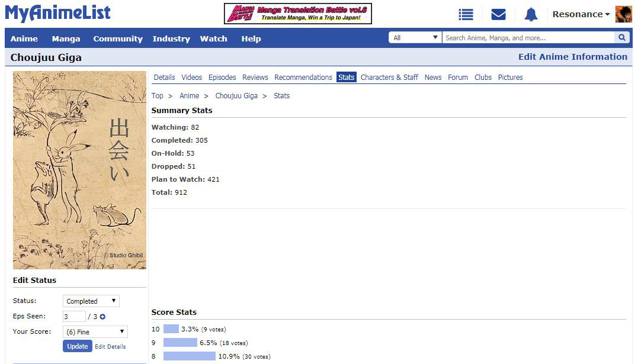Viewport: 638px width, 364px height.
Task: Click the Update button
Action: pyautogui.click(x=78, y=346)
